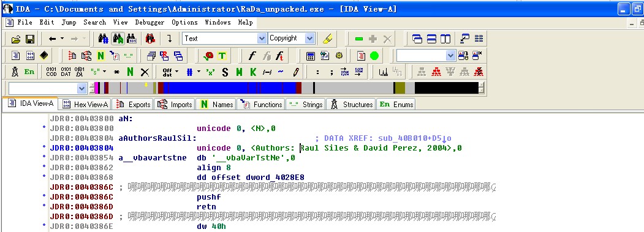Click the save floppy disk icon
Screen dimensions: 644x232
(x=29, y=39)
